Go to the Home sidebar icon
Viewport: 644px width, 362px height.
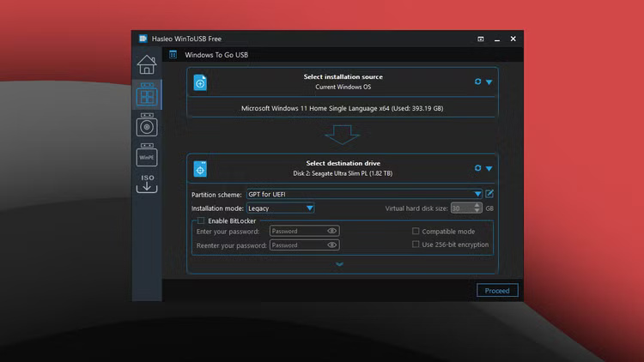pos(147,65)
